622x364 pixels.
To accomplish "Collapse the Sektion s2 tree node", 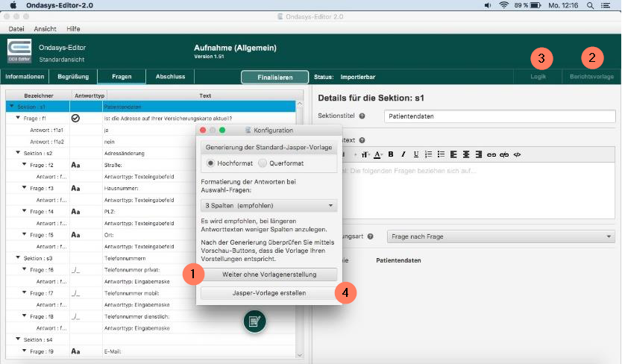I will 18,153.
